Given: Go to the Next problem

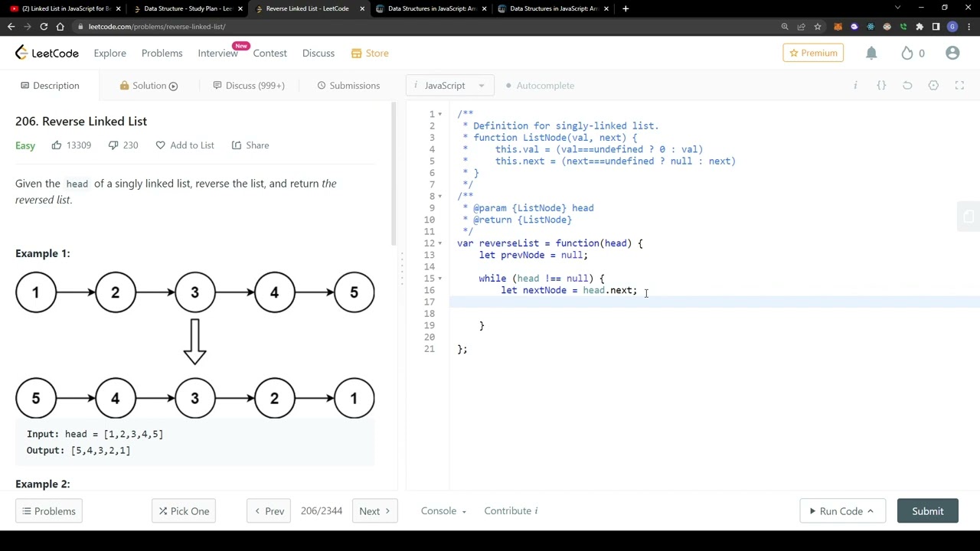Looking at the screenshot, I should click(374, 511).
